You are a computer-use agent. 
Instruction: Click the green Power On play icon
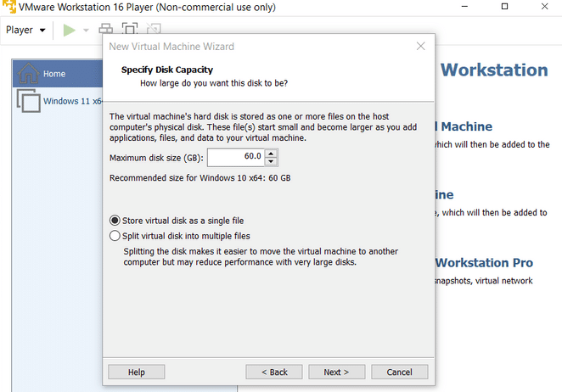coord(69,31)
